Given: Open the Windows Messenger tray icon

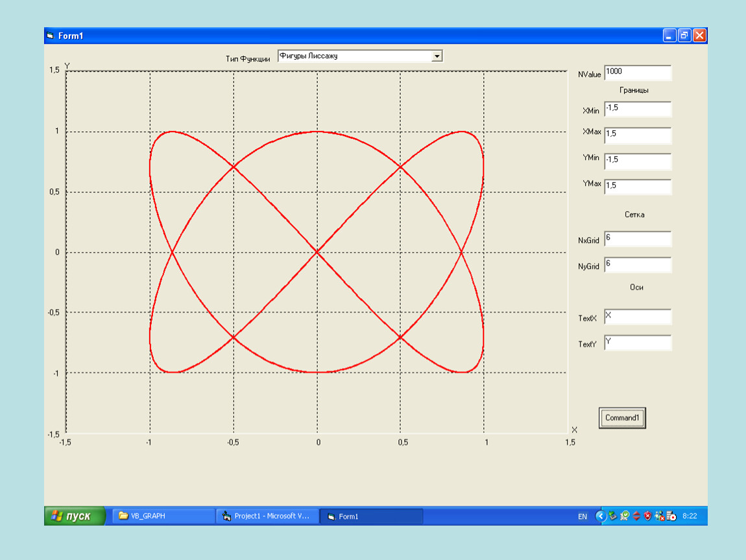Looking at the screenshot, I should point(660,517).
